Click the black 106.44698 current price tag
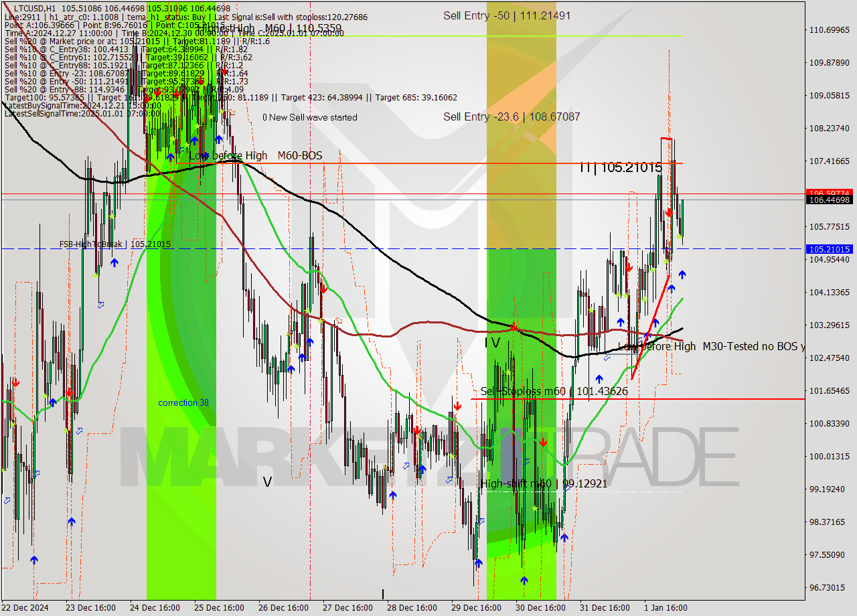Viewport: 857px width, 616px height. 830,200
